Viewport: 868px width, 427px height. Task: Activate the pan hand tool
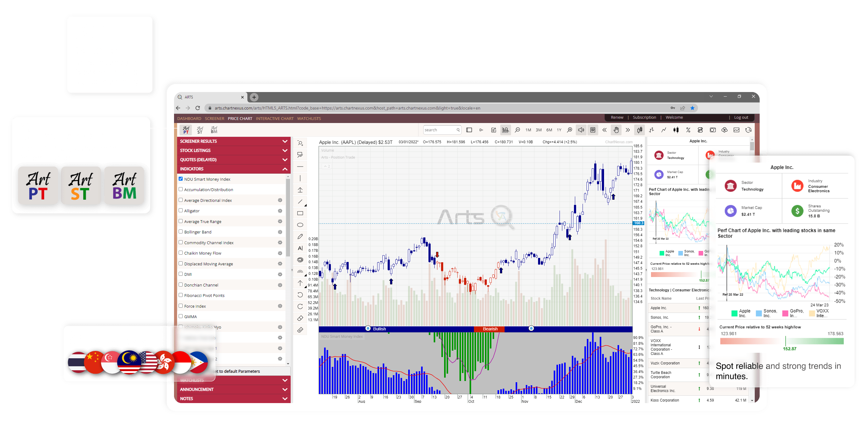[x=616, y=130]
